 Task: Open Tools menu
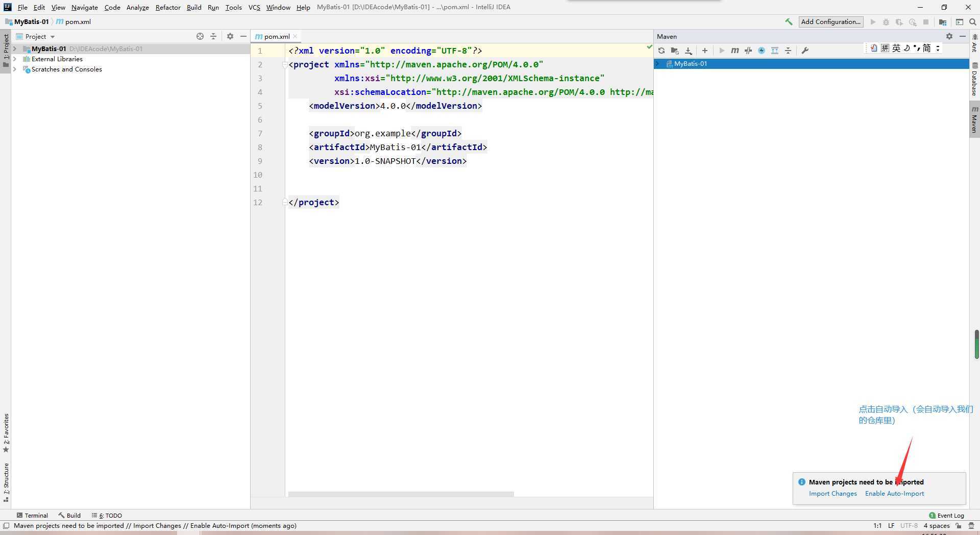(233, 7)
